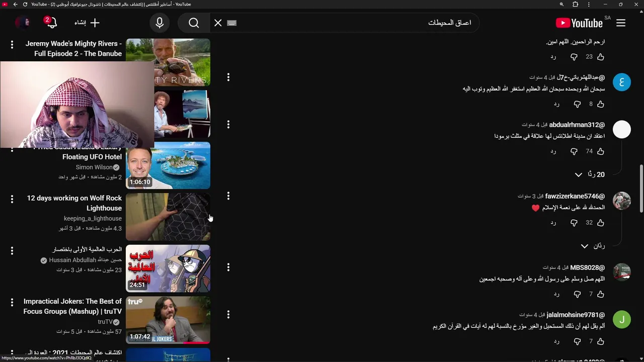Like MBS8028's comment
The image size is (644, 362).
click(x=600, y=294)
